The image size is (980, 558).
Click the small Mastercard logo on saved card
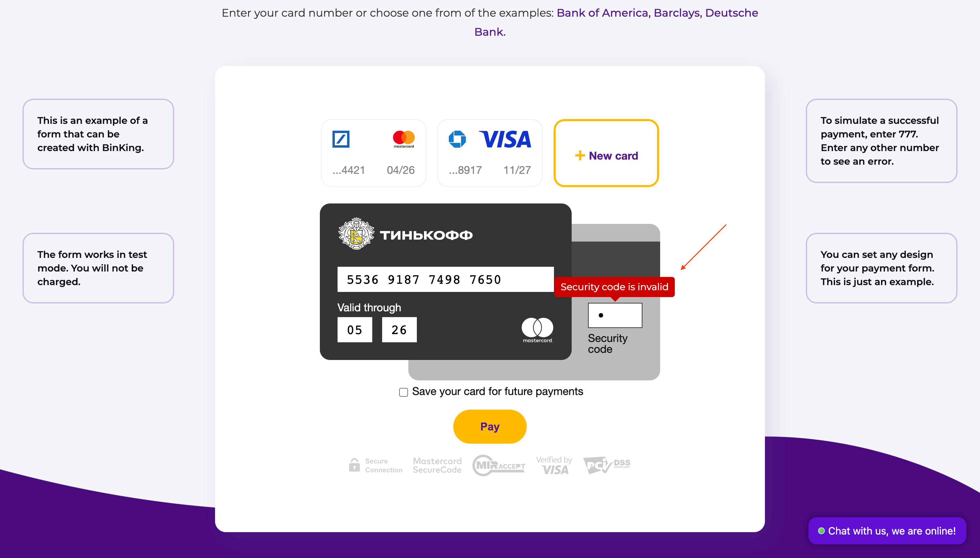[404, 139]
